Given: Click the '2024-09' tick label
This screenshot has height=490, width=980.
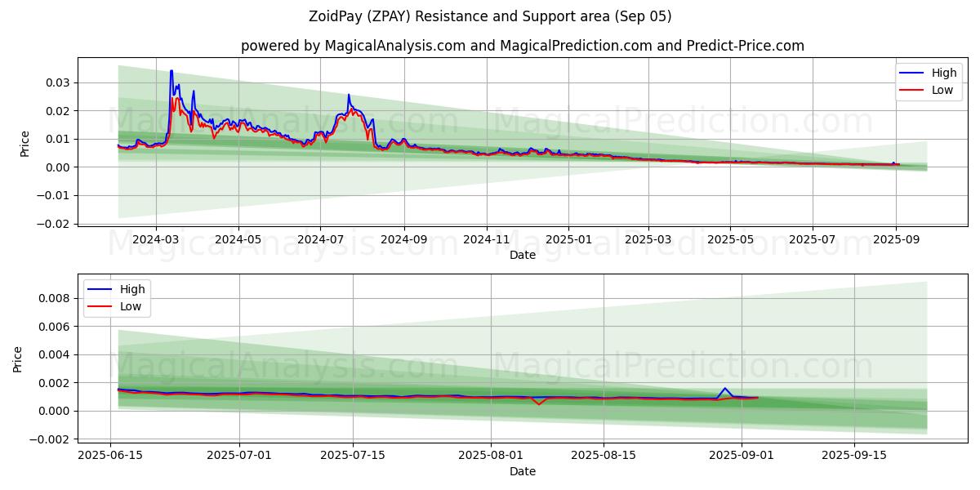Looking at the screenshot, I should tap(404, 240).
